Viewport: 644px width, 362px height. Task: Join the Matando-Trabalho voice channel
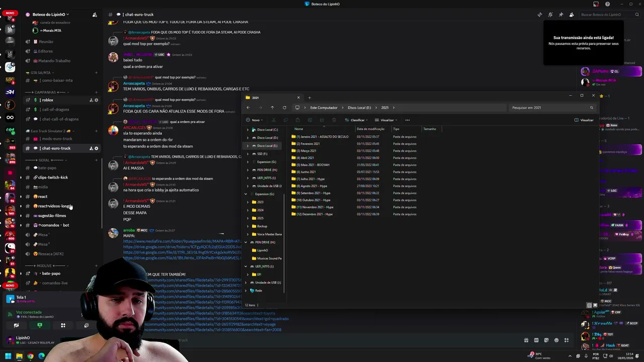click(x=61, y=61)
